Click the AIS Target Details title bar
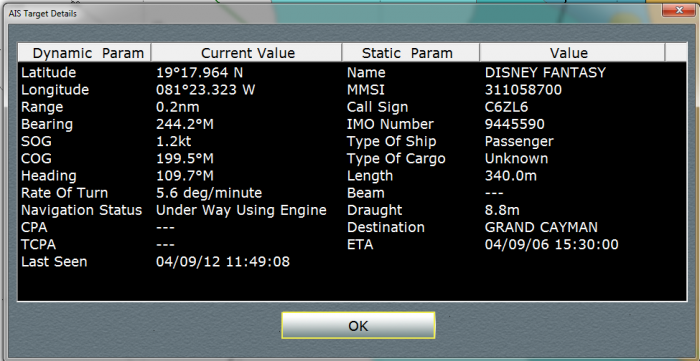Screen dimensions: 700x361 330,13
